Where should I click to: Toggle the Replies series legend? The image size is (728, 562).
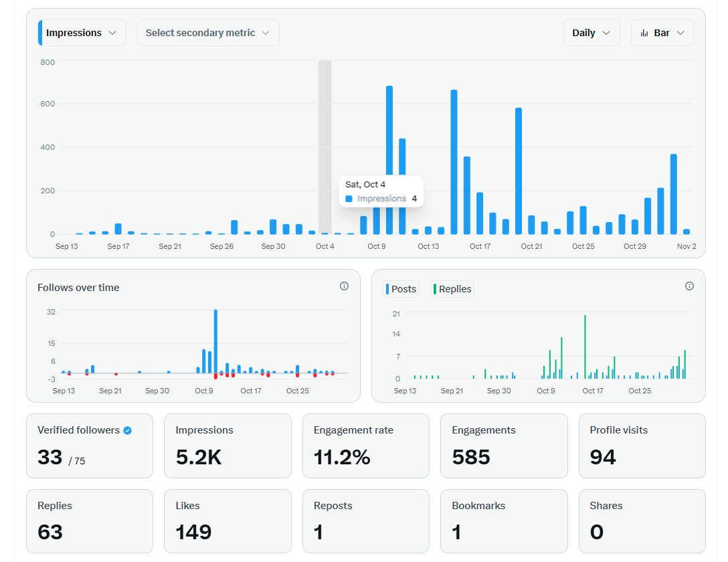click(x=452, y=288)
